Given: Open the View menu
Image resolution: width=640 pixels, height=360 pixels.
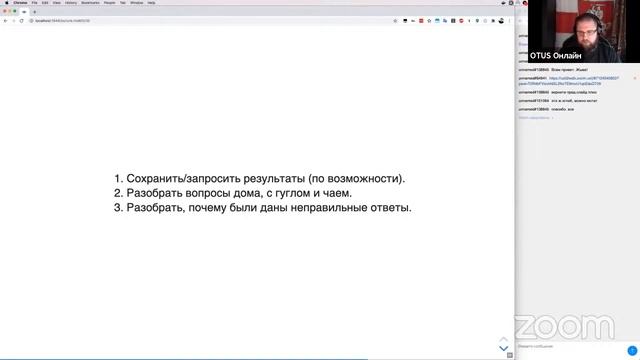Looking at the screenshot, I should pyautogui.click(x=56, y=3).
